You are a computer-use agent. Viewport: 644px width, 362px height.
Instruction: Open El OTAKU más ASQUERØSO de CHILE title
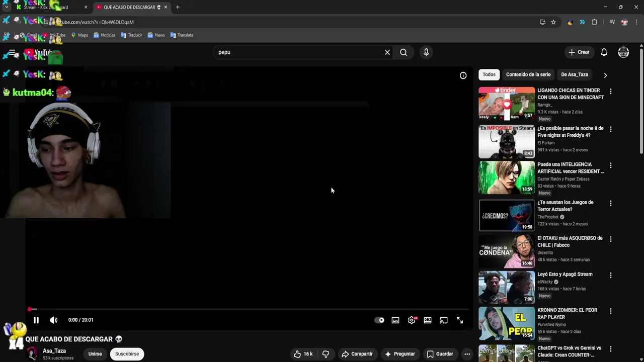[570, 242]
